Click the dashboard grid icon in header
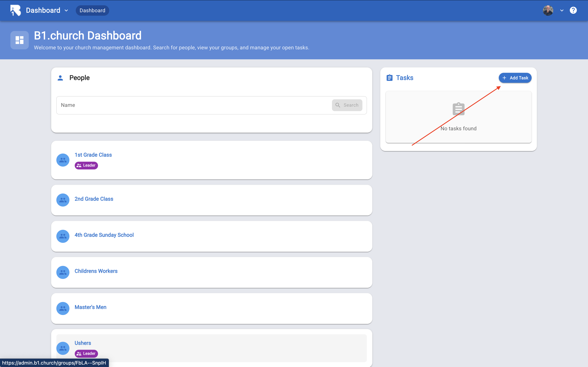Viewport: 588px width, 367px height. tap(19, 40)
